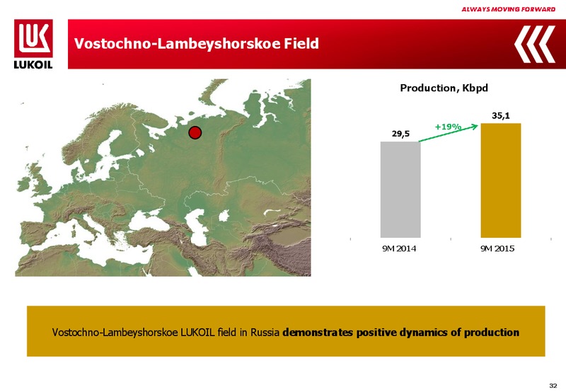The width and height of the screenshot is (566, 392).
Task: Click the 9M 2014 axis label
Action: tap(399, 248)
